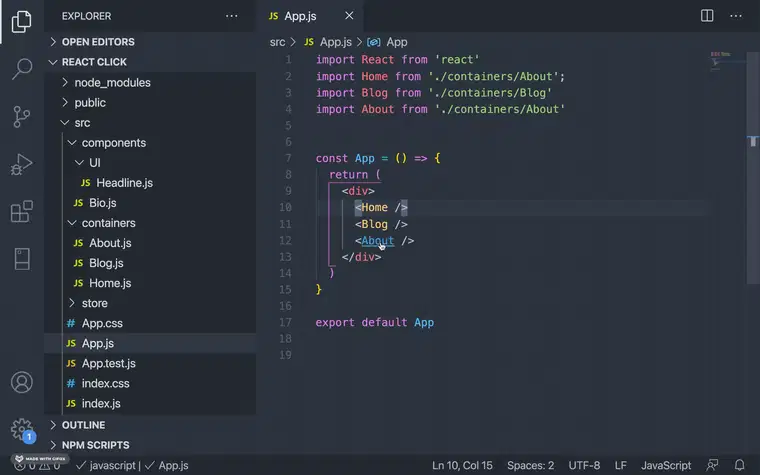The height and width of the screenshot is (475, 760).
Task: Select App.js in the file tree
Action: [x=150, y=343]
